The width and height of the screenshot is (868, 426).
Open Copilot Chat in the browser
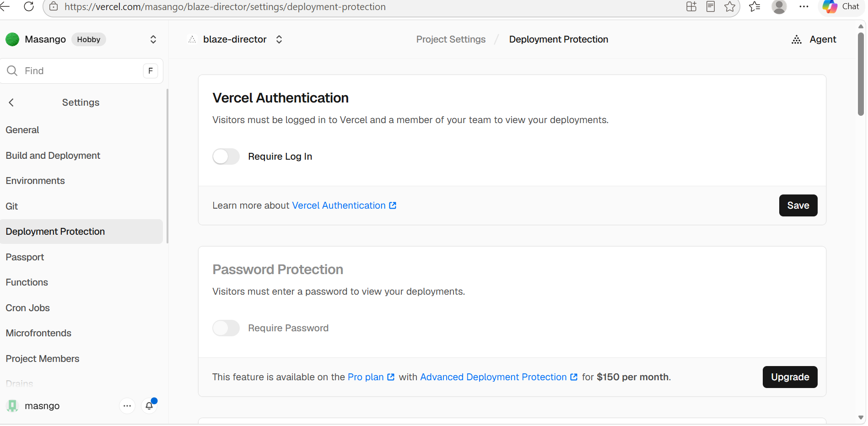click(x=841, y=6)
